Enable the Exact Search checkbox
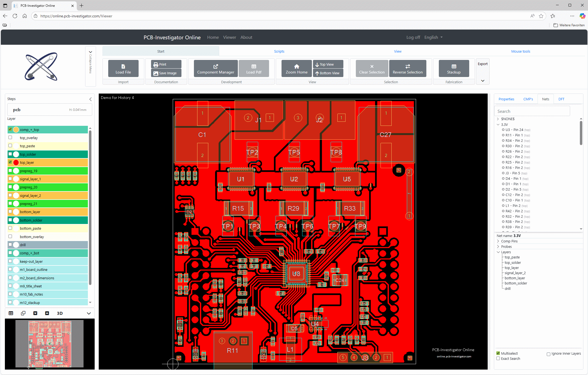Screen dimensions: 588x375 pos(498,358)
